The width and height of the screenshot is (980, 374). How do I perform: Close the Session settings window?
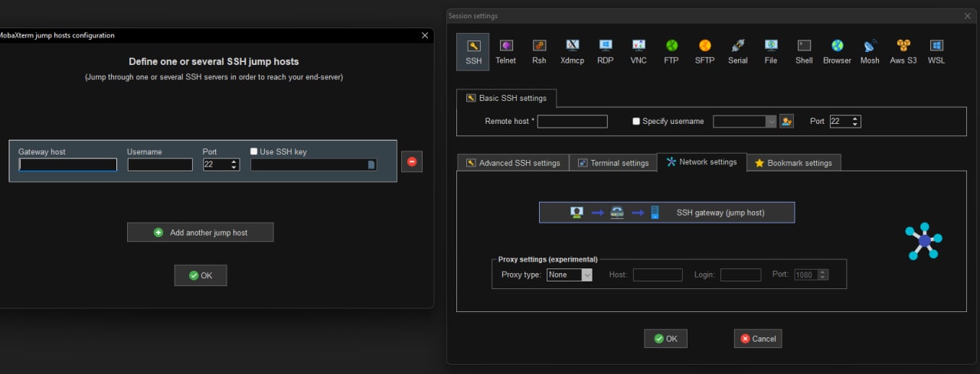(967, 16)
